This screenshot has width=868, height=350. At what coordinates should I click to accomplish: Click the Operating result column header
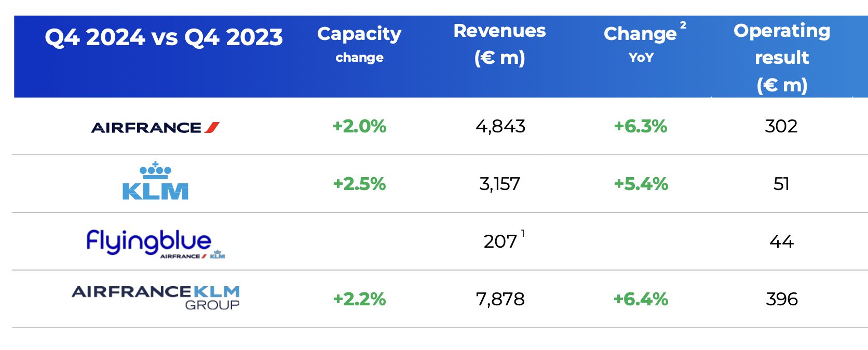click(x=782, y=57)
